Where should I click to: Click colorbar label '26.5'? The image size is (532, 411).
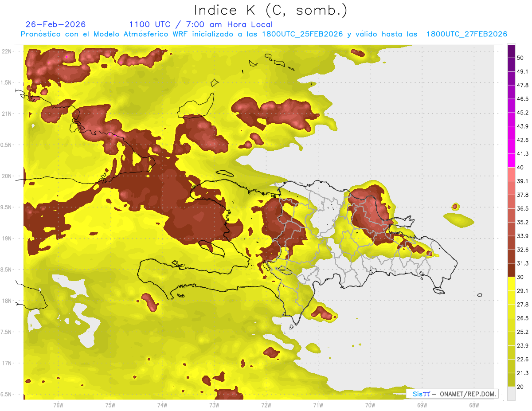[523, 318]
